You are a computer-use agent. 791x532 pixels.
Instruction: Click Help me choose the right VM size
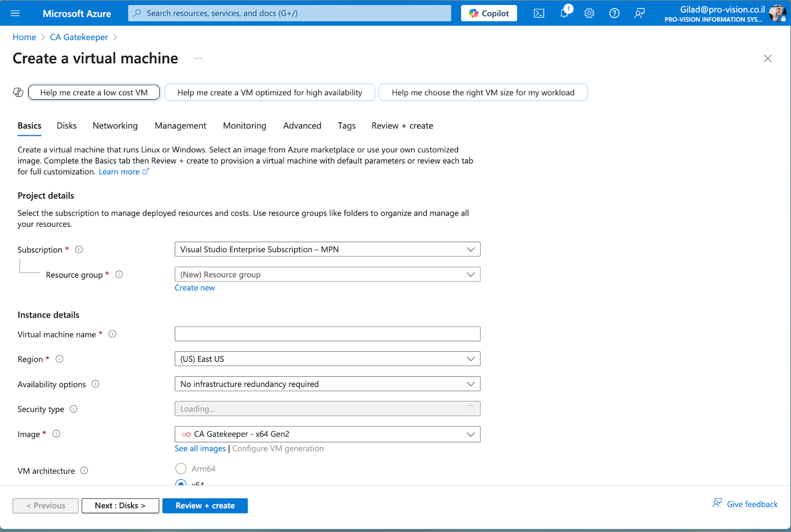pos(483,92)
